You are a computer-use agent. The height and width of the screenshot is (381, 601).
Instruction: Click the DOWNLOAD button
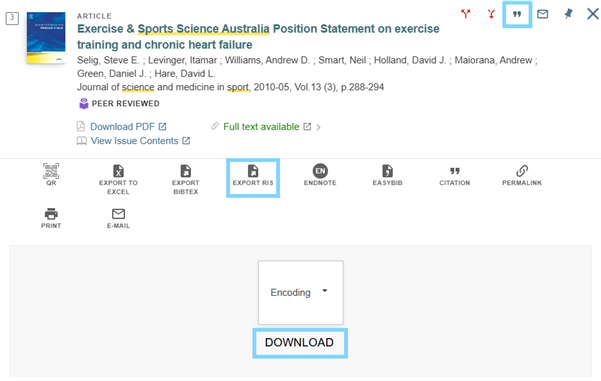point(299,342)
